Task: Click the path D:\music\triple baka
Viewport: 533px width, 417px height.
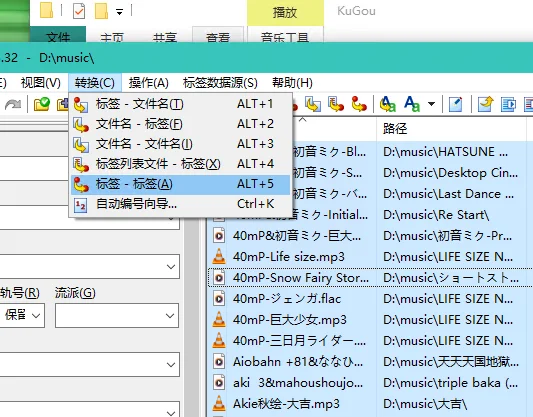Action: 450,383
